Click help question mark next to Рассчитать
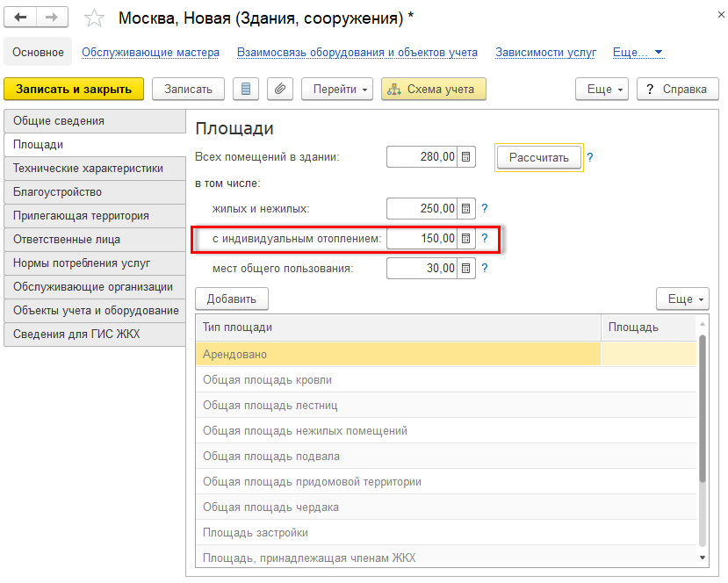 point(590,158)
